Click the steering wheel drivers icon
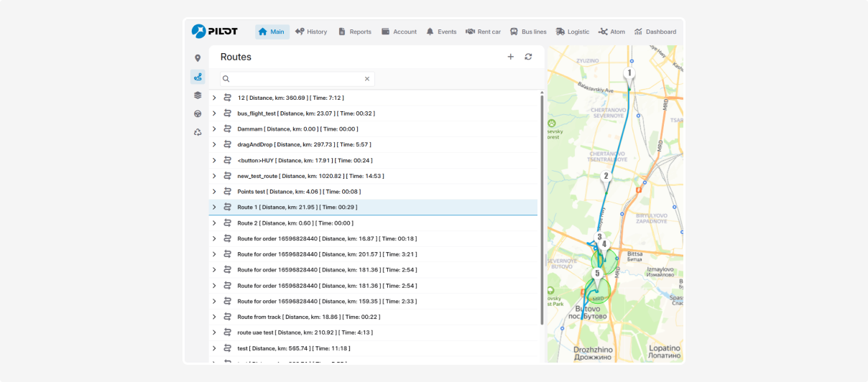 pyautogui.click(x=198, y=113)
